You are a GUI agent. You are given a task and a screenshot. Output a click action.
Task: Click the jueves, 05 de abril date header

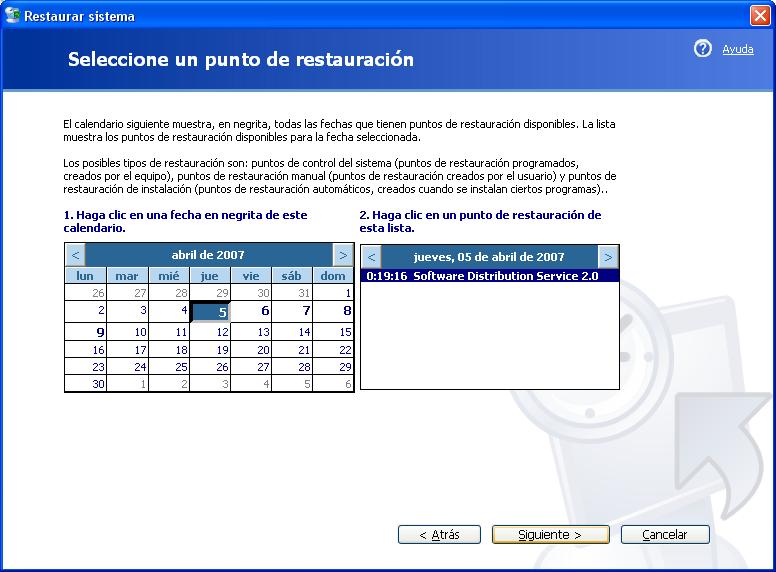pos(489,257)
